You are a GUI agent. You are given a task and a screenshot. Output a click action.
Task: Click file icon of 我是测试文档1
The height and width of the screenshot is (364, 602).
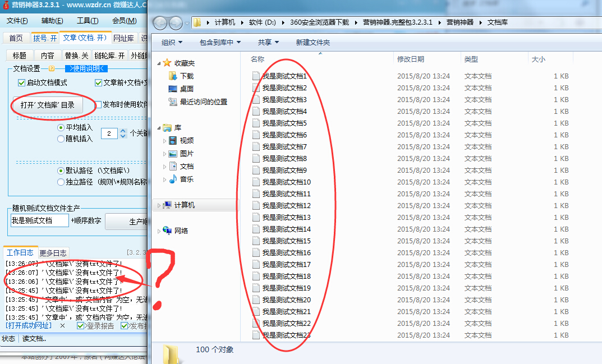tap(256, 76)
